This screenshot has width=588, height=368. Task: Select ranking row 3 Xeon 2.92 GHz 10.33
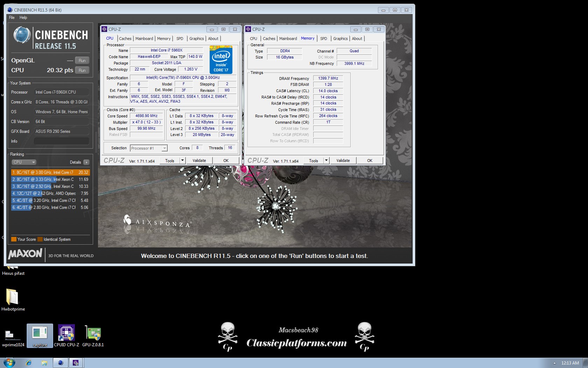51,186
